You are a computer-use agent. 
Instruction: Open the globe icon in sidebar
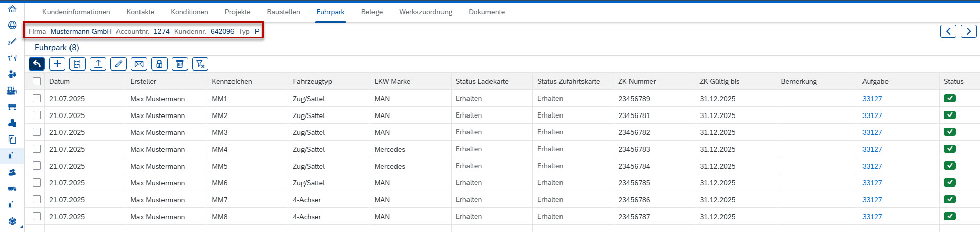pyautogui.click(x=12, y=25)
